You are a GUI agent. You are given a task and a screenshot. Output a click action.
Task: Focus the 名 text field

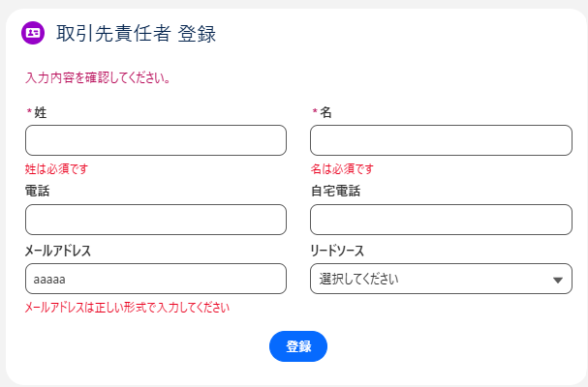tap(441, 140)
